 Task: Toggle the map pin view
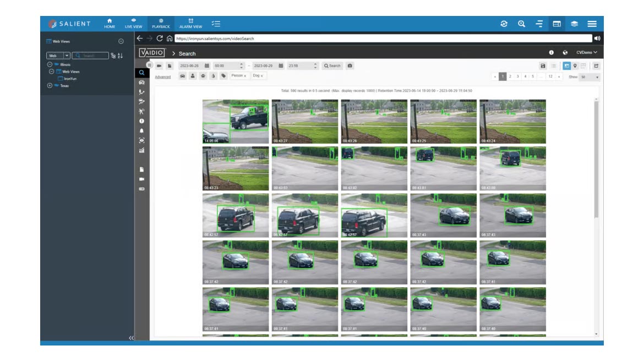pyautogui.click(x=575, y=66)
